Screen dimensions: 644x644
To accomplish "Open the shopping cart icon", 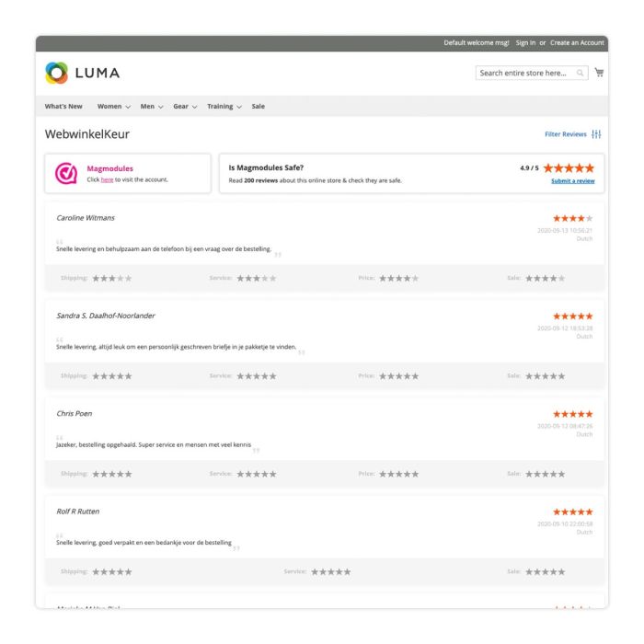I will (x=599, y=73).
